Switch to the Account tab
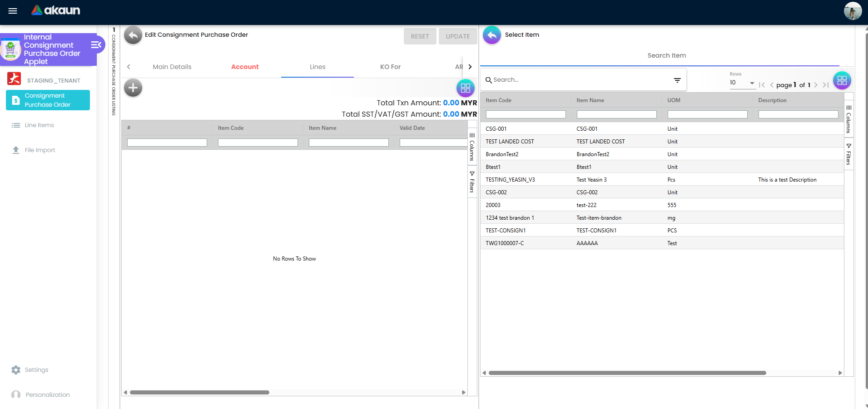The height and width of the screenshot is (409, 868). point(245,67)
